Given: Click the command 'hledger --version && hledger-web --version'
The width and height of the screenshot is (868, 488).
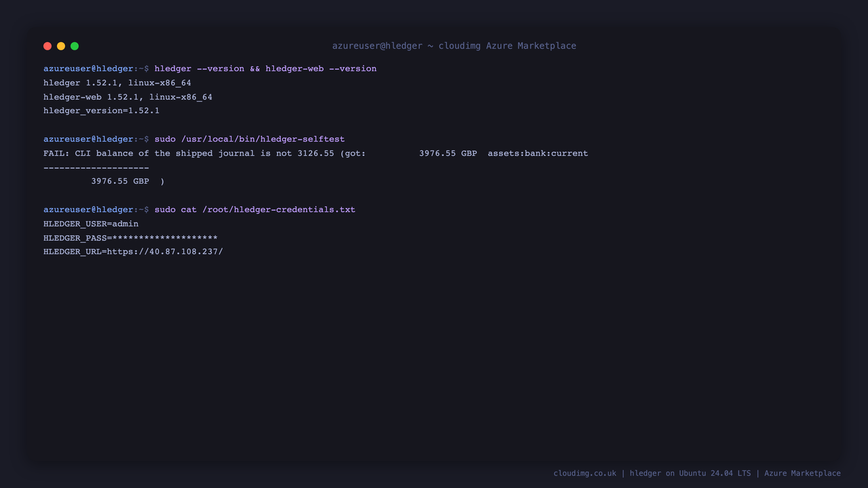Looking at the screenshot, I should [x=265, y=68].
